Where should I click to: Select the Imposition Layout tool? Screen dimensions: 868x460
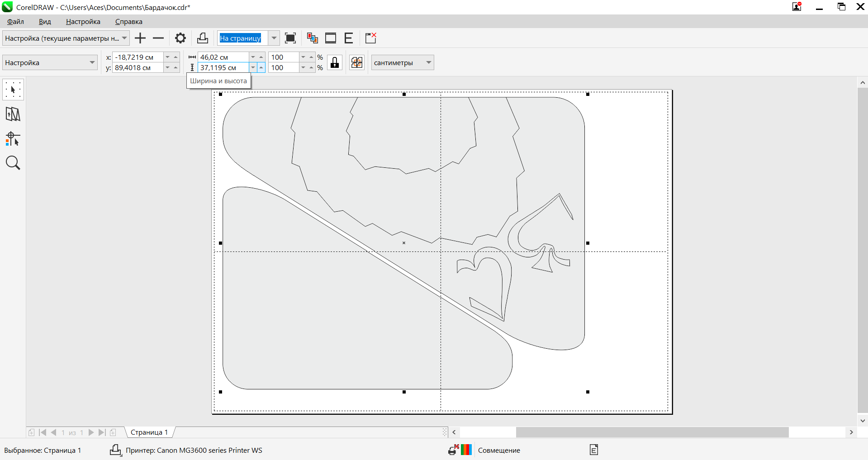tap(13, 114)
